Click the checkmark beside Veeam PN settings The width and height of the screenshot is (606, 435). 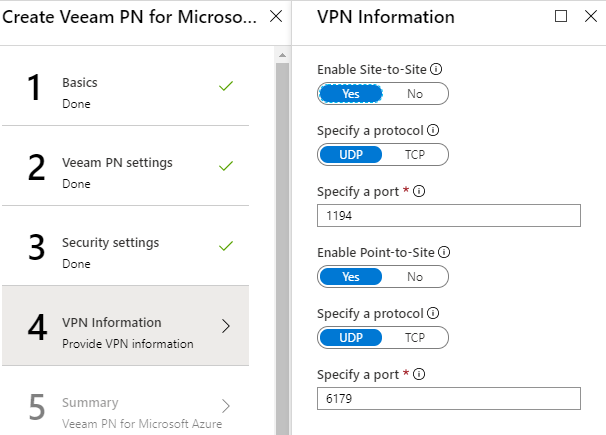[x=226, y=166]
